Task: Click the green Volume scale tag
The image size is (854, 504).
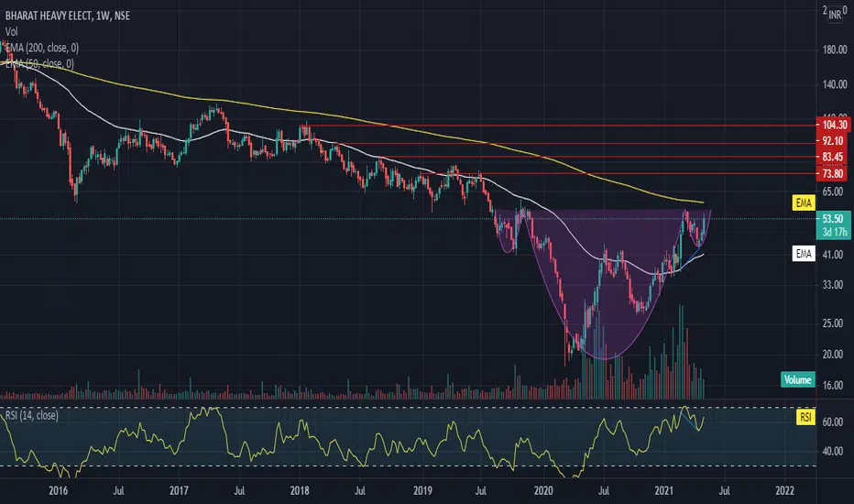Action: [797, 379]
